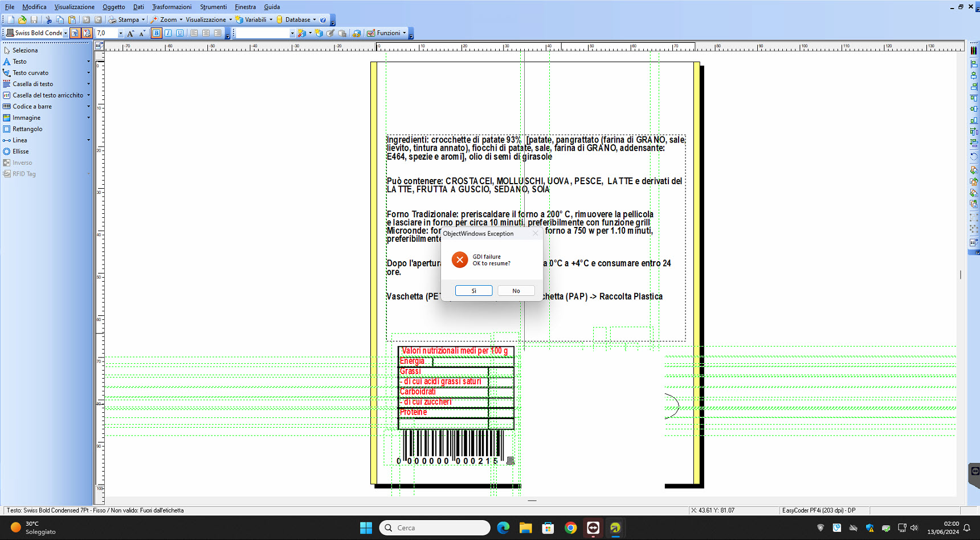Align objects right in right toolbar
Image resolution: width=980 pixels, height=540 pixels.
pos(974,87)
